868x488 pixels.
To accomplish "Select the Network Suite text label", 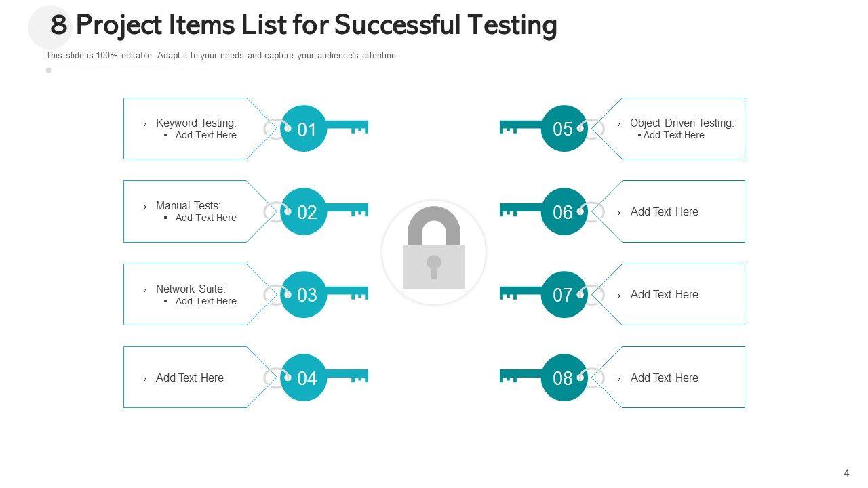I will tap(191, 289).
